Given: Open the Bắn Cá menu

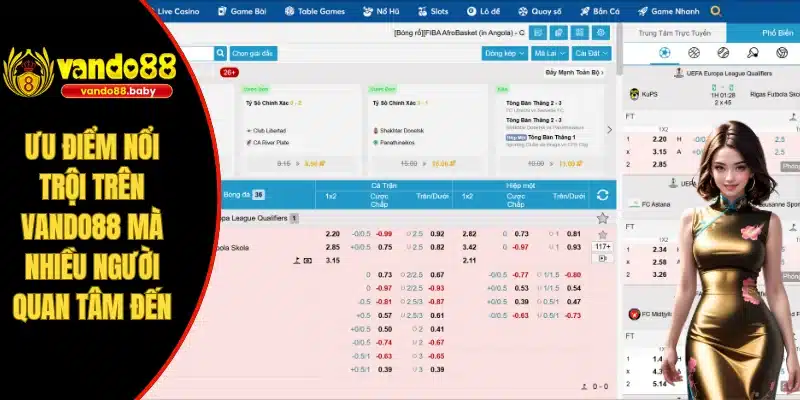Looking at the screenshot, I should point(599,11).
